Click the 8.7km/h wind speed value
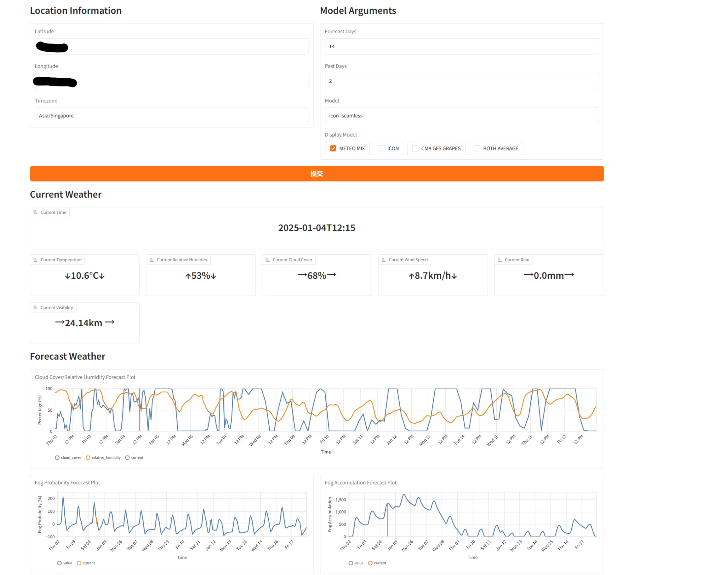This screenshot has width=728, height=575. point(433,276)
